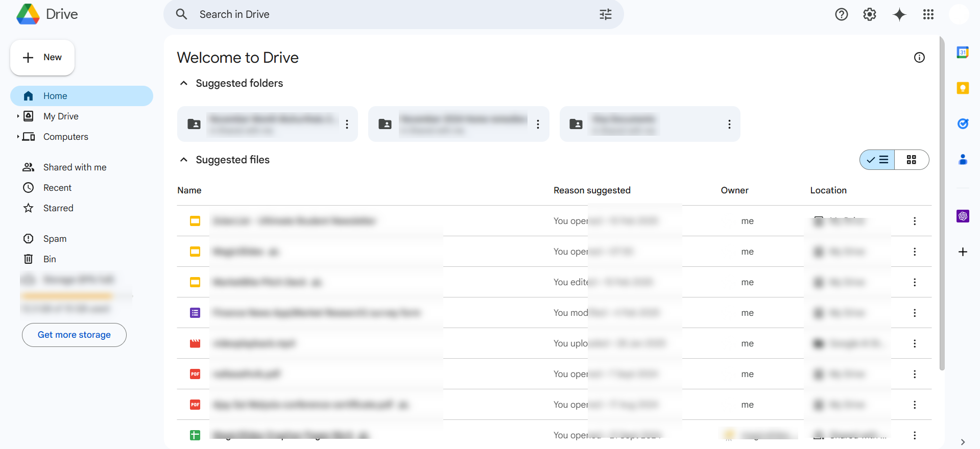
Task: Expand the My Drive folder tree
Action: 18,116
